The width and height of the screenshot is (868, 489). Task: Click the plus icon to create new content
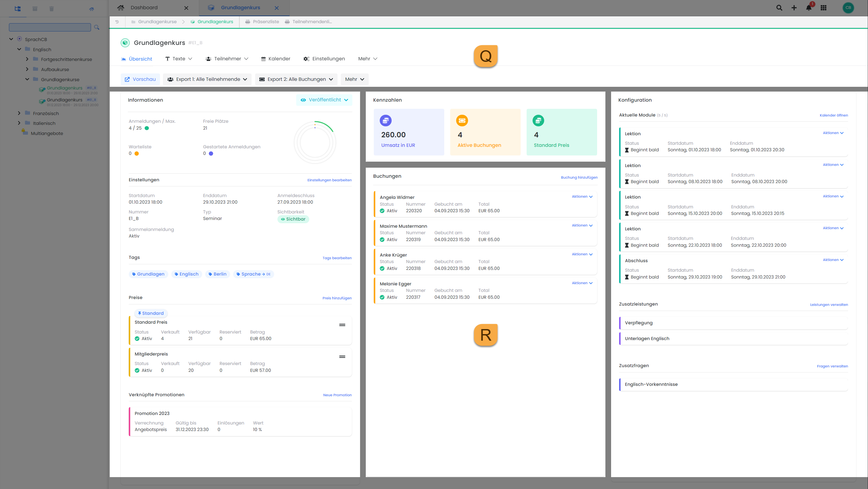click(794, 7)
